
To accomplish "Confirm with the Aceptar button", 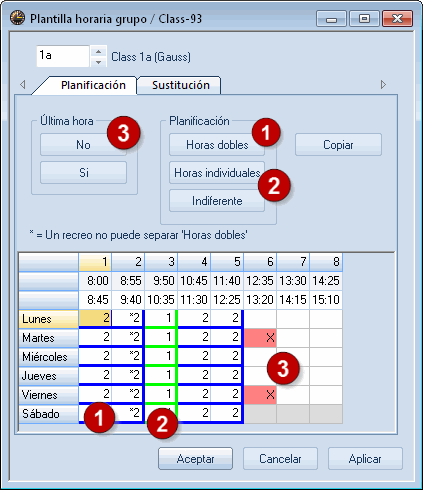I will [x=195, y=459].
